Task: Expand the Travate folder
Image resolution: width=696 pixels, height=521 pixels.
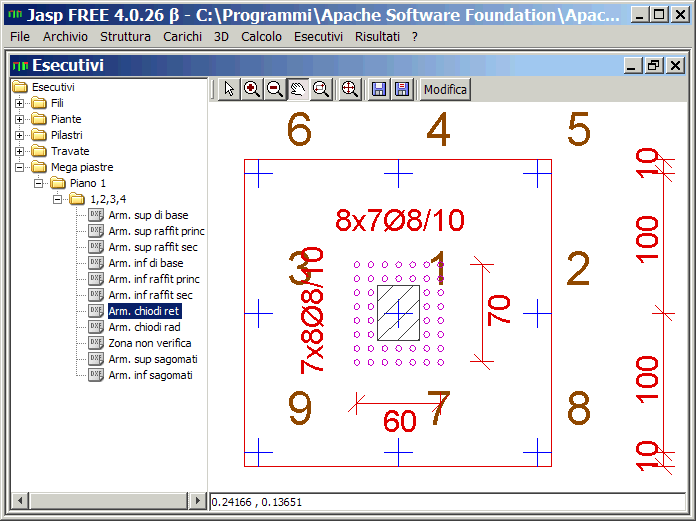Action: [19, 151]
